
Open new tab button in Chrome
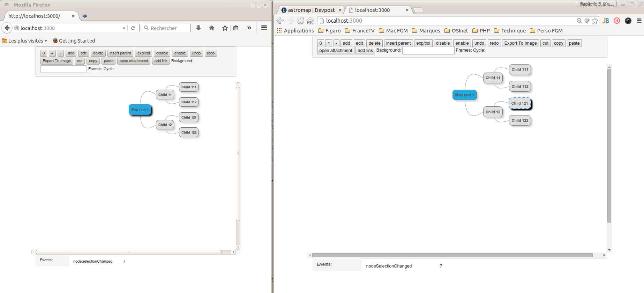point(419,10)
